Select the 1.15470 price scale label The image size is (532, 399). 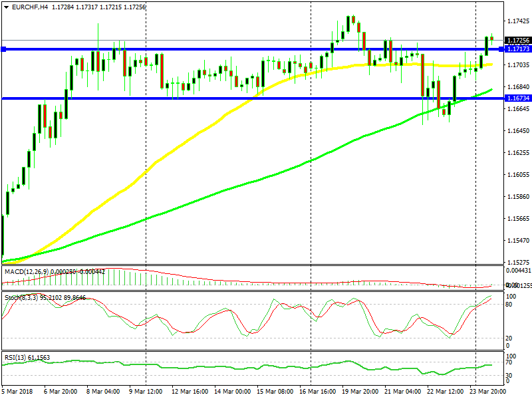click(x=518, y=241)
